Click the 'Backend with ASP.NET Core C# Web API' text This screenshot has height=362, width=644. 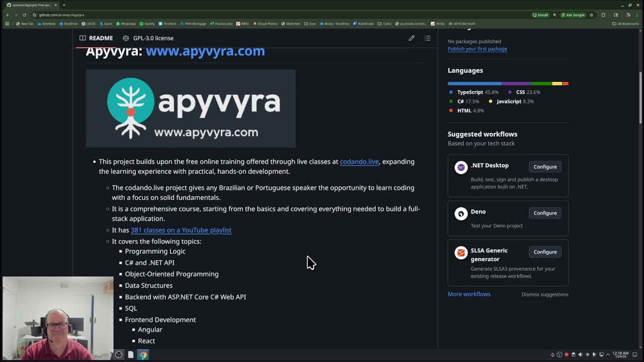(x=185, y=297)
